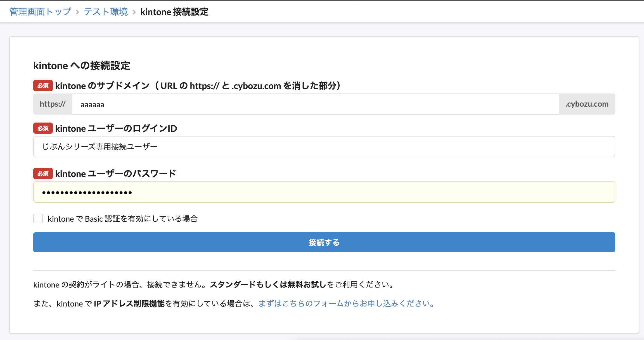The height and width of the screenshot is (340, 644).
Task: Click the Basic 認証を有効にしている場合 label text
Action: click(123, 219)
